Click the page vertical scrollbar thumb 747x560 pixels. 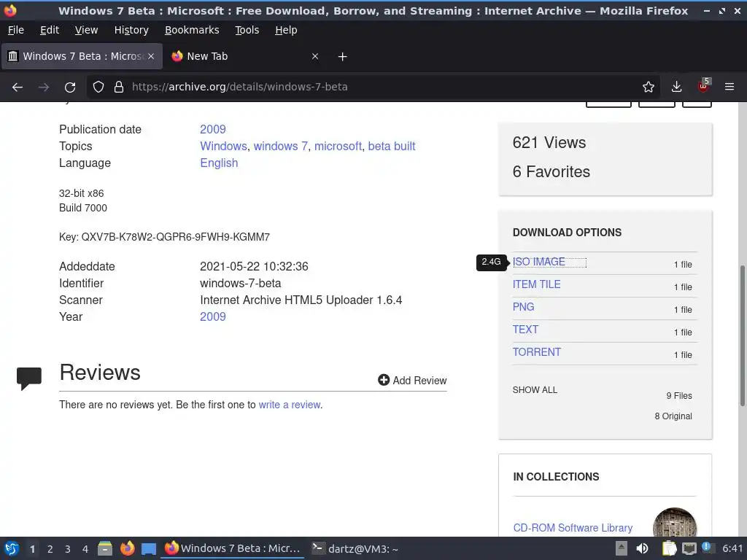tap(742, 336)
